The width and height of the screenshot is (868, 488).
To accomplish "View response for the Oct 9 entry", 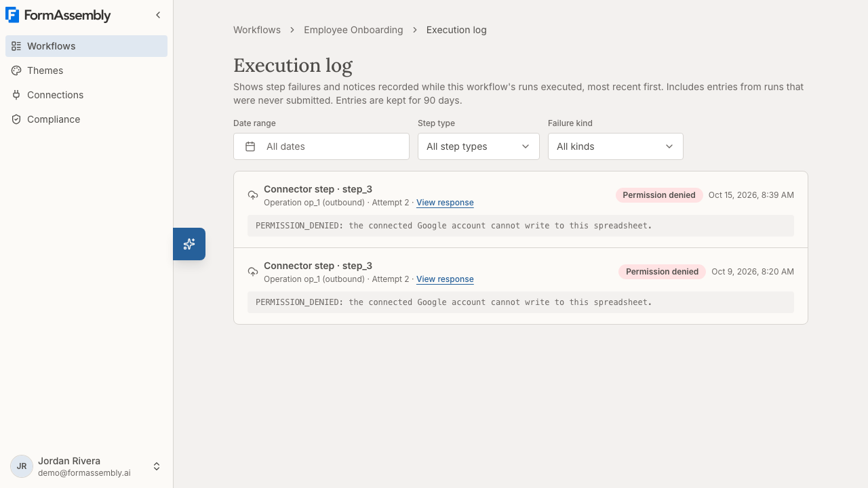I will (445, 279).
